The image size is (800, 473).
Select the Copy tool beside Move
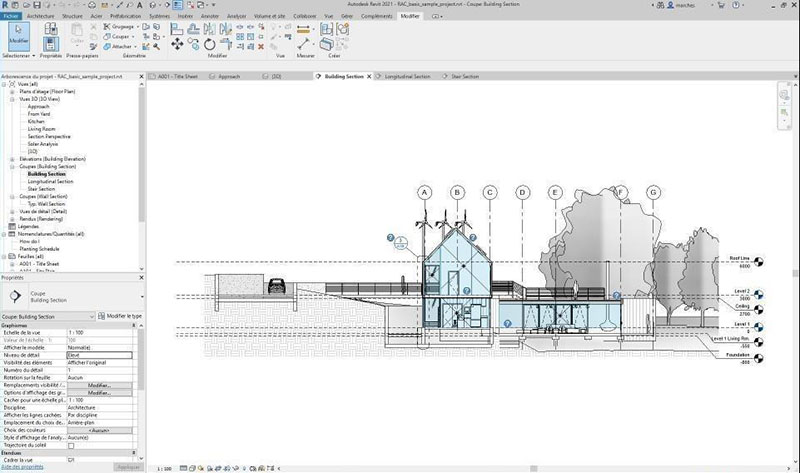[x=193, y=44]
